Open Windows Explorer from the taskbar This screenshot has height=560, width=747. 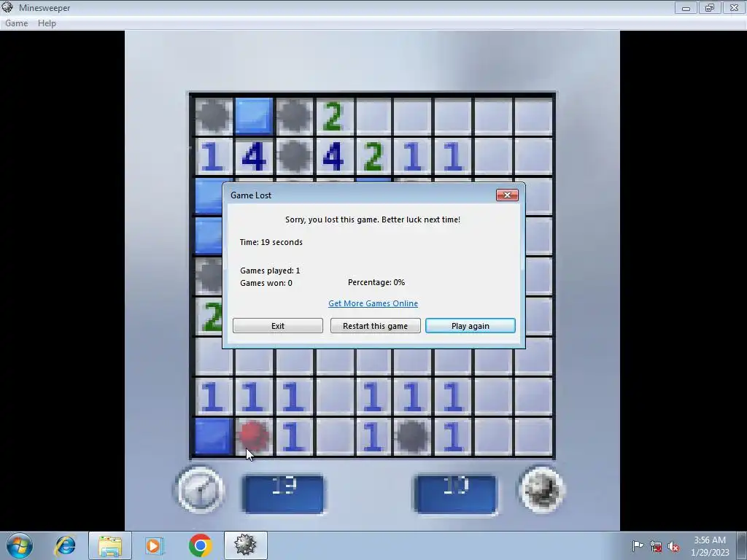point(110,545)
